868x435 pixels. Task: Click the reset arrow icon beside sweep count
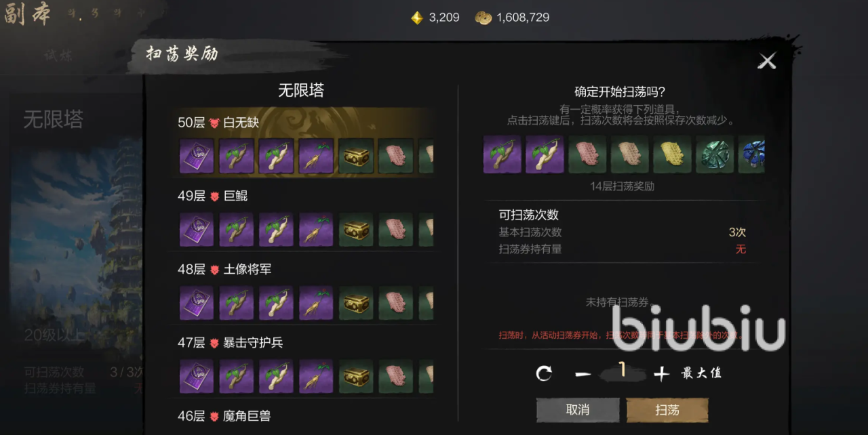[x=545, y=373]
